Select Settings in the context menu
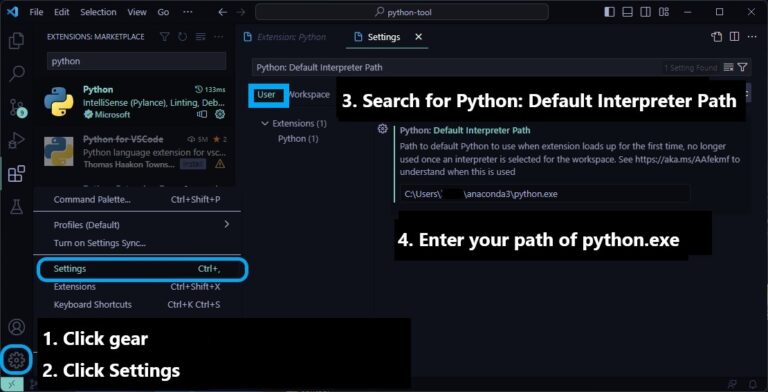 click(142, 269)
